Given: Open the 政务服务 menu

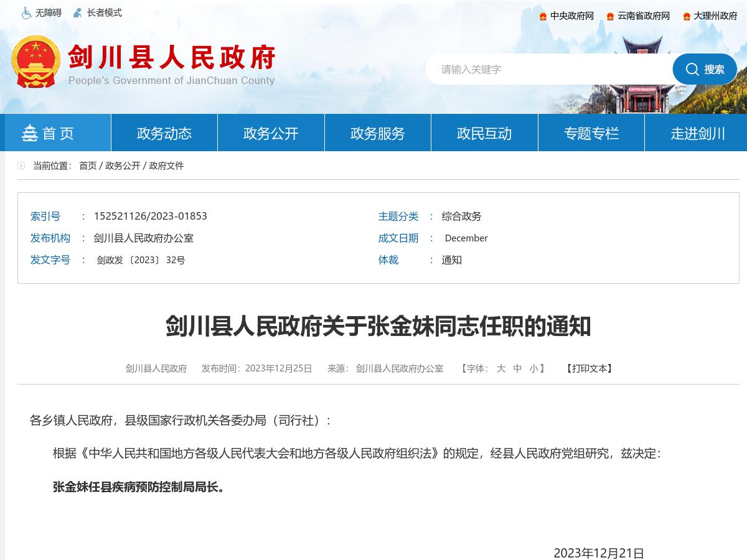Looking at the screenshot, I should coord(378,133).
